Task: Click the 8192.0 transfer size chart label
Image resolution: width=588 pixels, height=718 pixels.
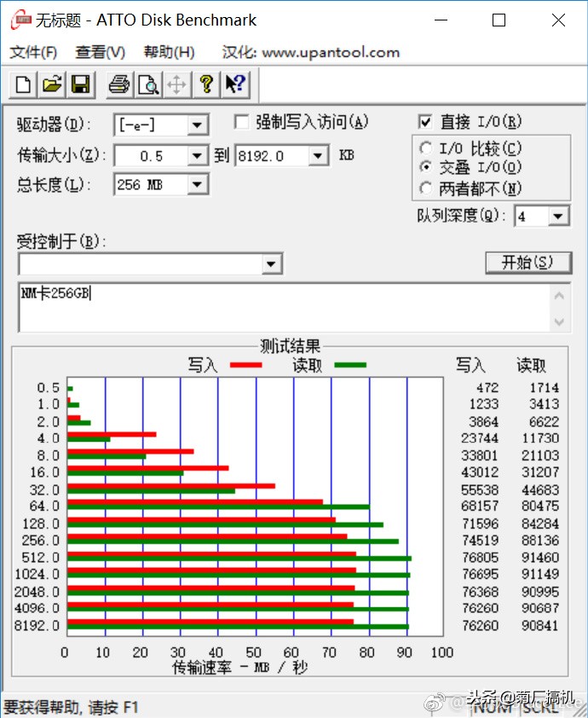Action: [37, 626]
